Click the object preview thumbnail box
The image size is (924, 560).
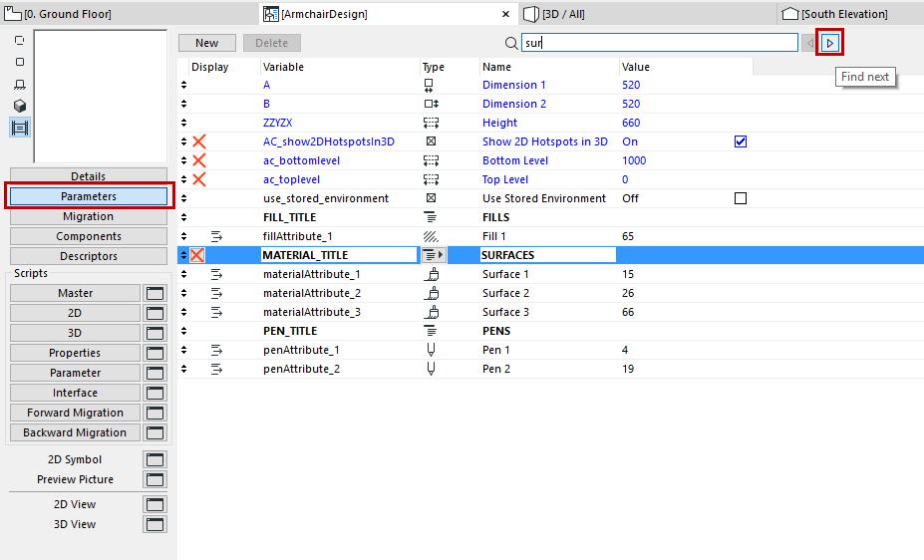coord(101,97)
